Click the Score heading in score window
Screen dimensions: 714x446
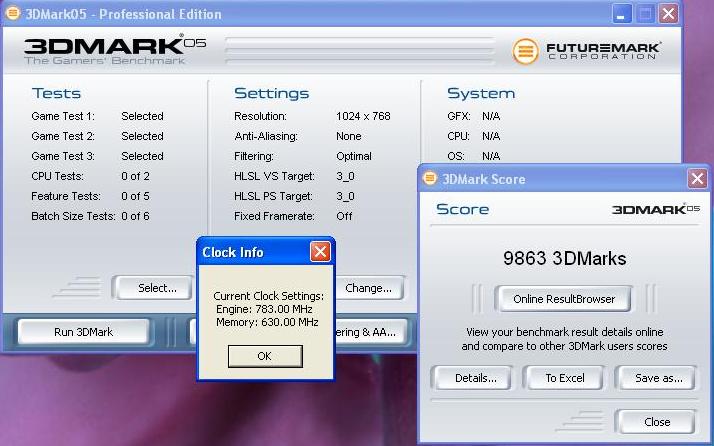click(462, 209)
